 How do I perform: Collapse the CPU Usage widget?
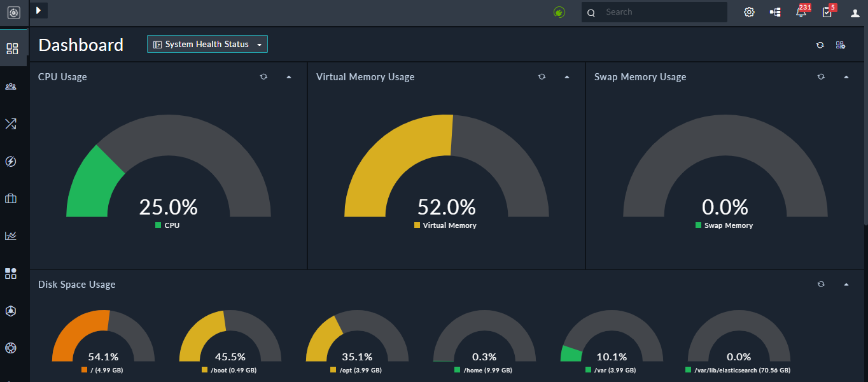click(289, 76)
